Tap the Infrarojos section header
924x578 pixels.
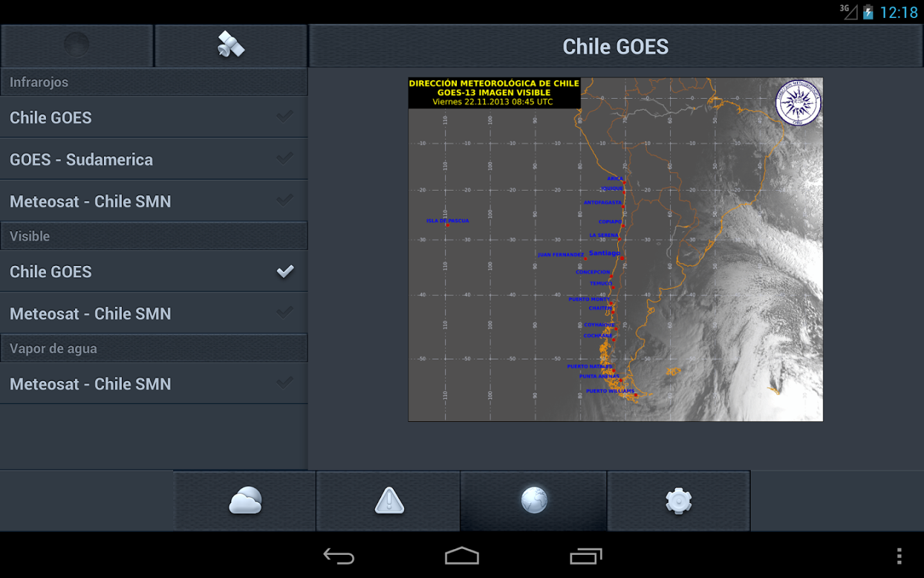tap(154, 82)
